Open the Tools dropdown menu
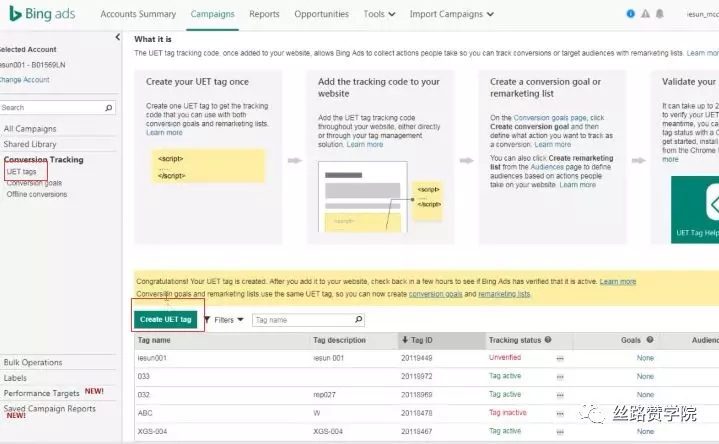Image resolution: width=719 pixels, height=444 pixels. pos(379,14)
